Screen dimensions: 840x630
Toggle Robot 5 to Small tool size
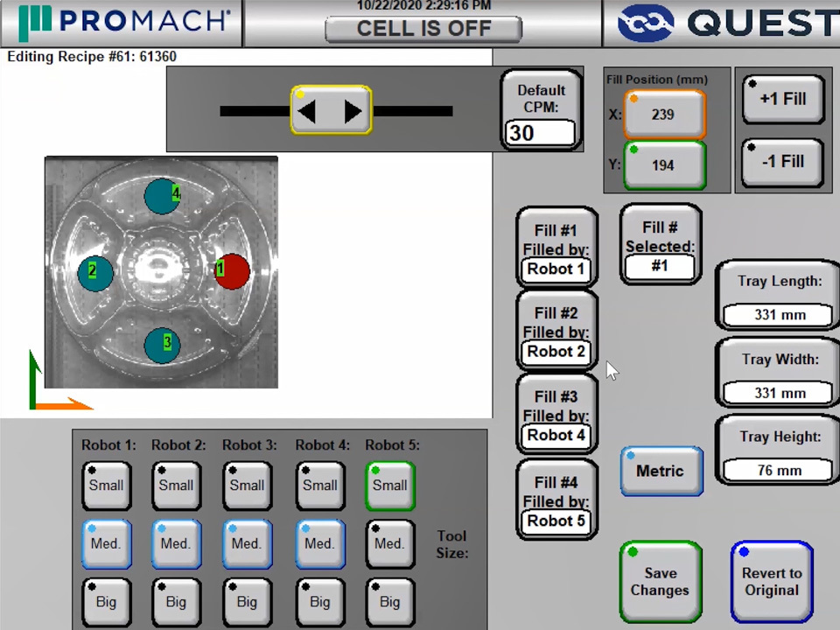click(x=389, y=486)
